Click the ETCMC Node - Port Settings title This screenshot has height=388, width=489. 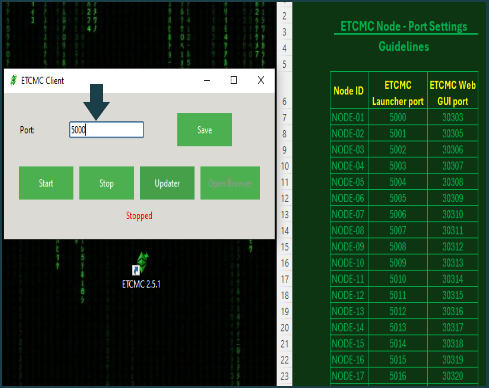coord(404,26)
